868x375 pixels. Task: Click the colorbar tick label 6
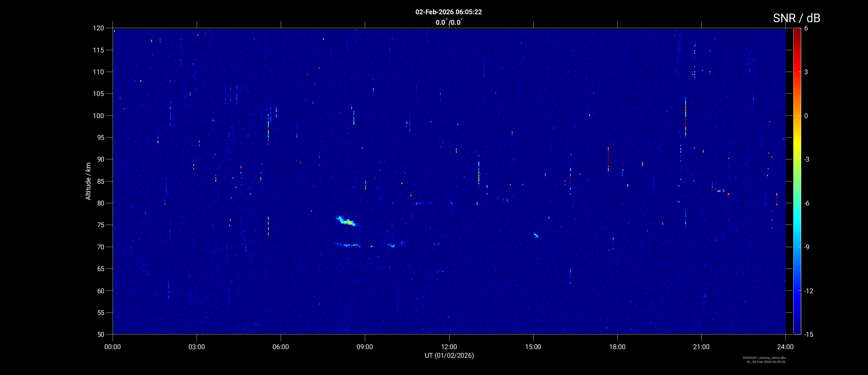[x=806, y=28]
